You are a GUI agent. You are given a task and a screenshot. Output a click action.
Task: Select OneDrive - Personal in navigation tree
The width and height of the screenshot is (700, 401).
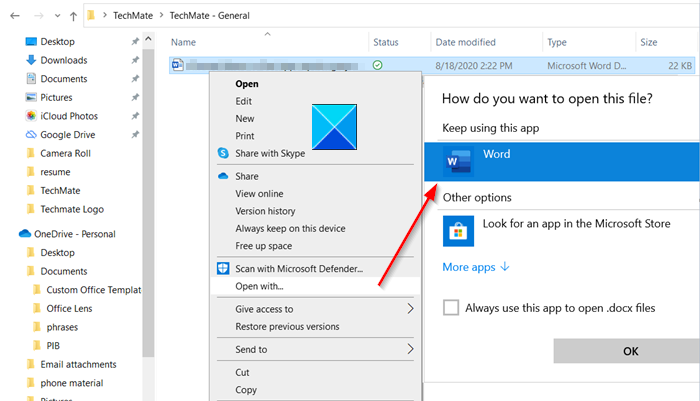[77, 234]
